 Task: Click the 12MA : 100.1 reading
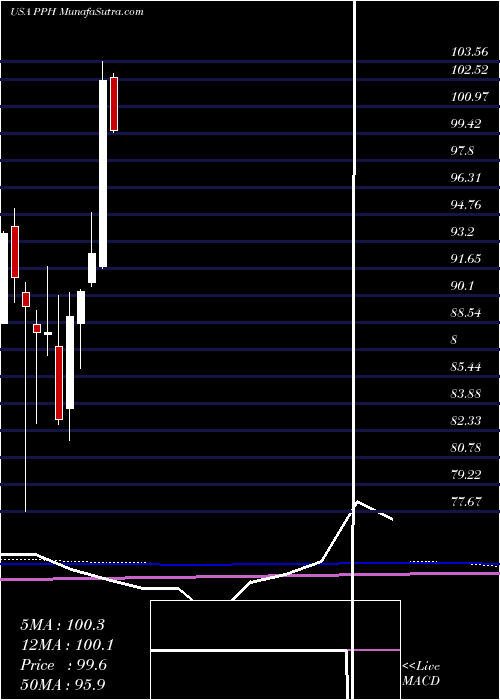[x=67, y=645]
